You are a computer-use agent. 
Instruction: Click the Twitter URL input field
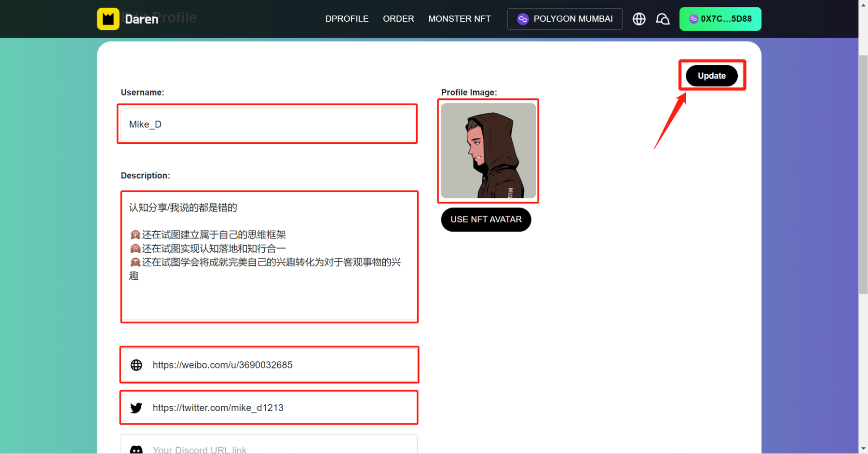click(x=282, y=408)
